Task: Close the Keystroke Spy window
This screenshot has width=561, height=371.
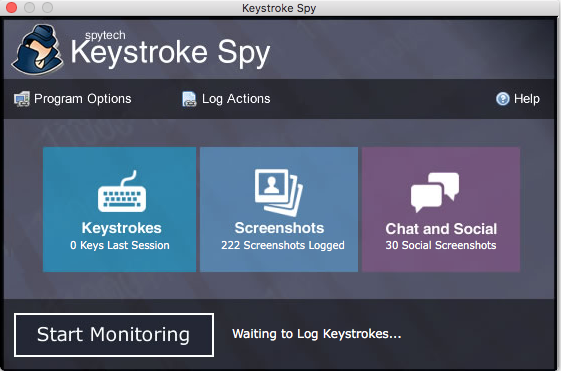Action: [x=11, y=8]
